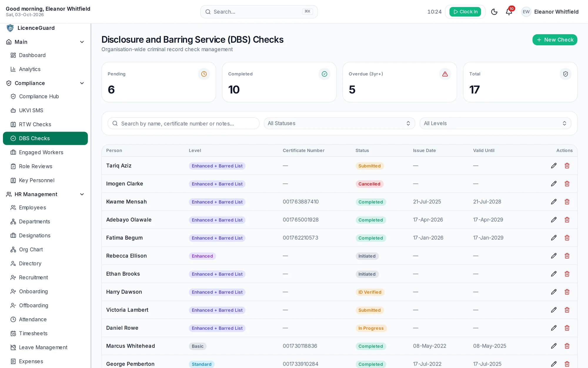Collapse the Compliance sidebar section
Image resolution: width=588 pixels, height=368 pixels.
[x=45, y=83]
